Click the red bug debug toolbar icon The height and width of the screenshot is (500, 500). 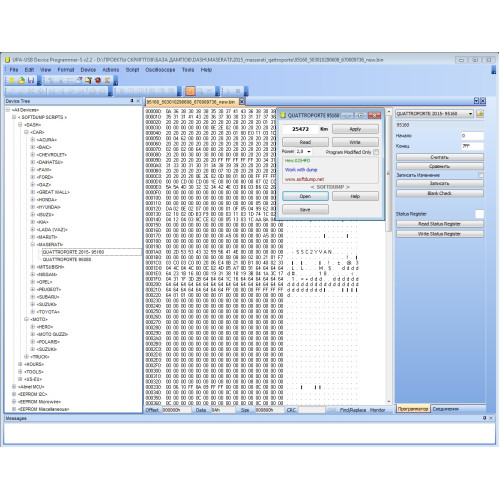[x=98, y=80]
